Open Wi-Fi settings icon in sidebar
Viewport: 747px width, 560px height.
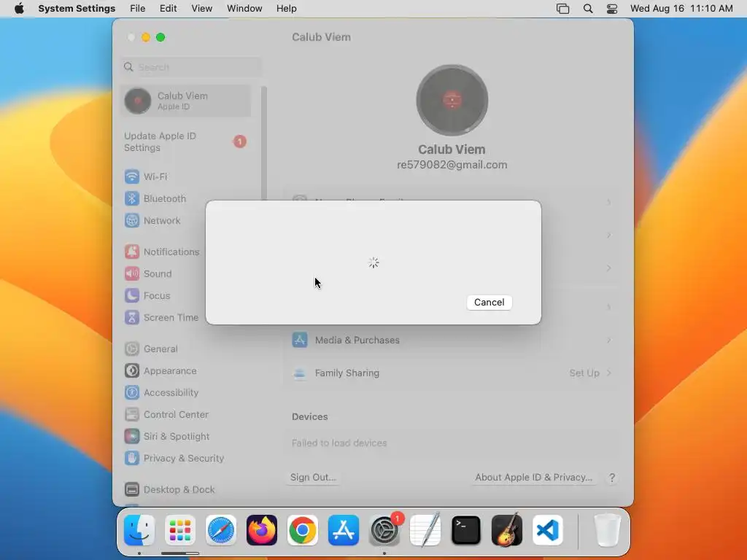click(x=132, y=176)
